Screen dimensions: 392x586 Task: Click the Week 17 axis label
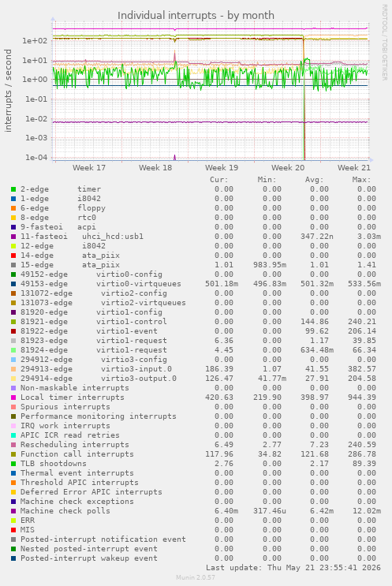click(89, 167)
